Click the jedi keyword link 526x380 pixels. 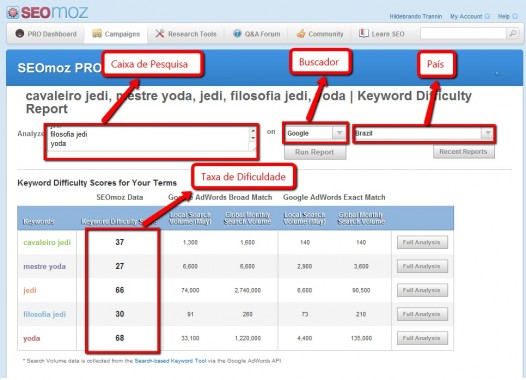[x=30, y=290]
